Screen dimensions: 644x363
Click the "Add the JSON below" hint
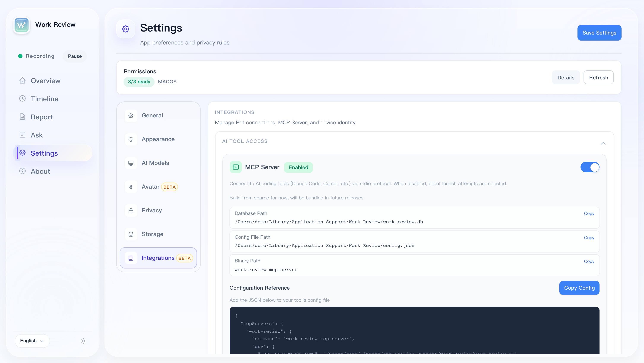coord(279,300)
